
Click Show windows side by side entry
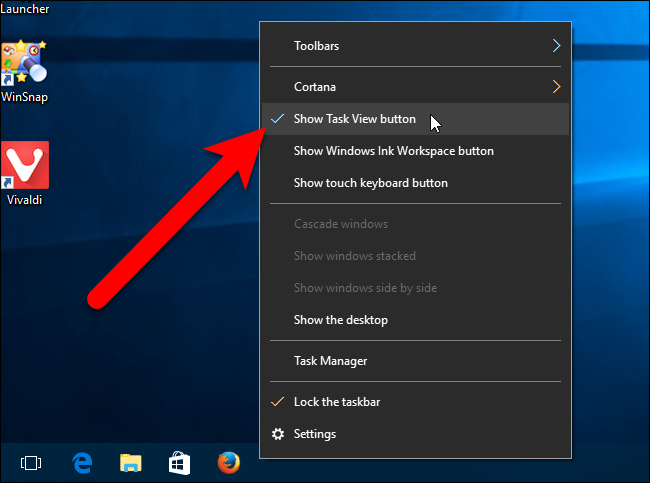tap(415, 288)
